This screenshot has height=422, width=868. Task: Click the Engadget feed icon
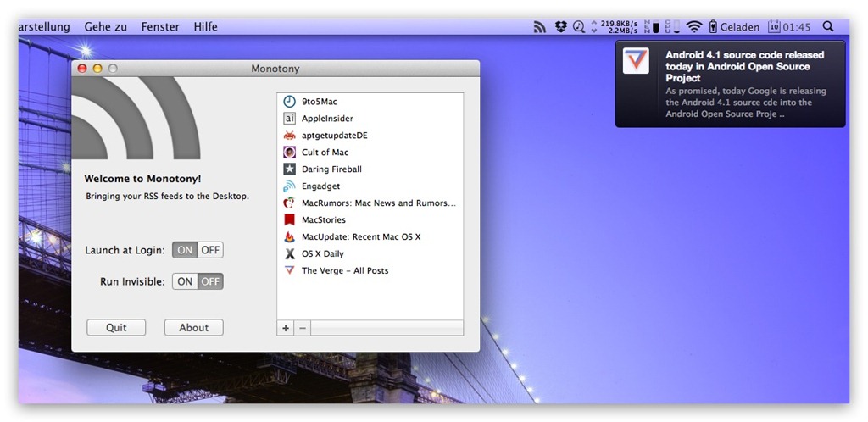pos(290,186)
